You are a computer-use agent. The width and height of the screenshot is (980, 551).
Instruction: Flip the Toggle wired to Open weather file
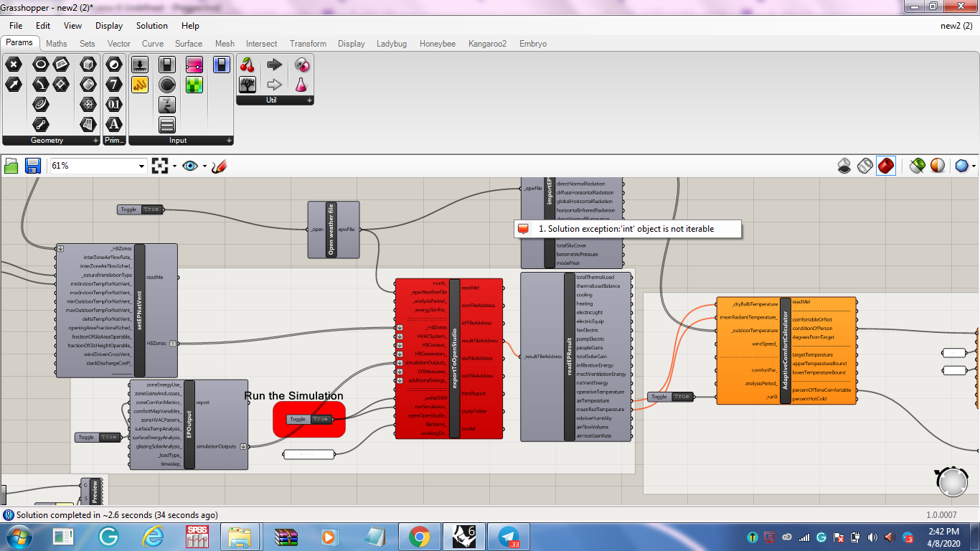tap(140, 209)
